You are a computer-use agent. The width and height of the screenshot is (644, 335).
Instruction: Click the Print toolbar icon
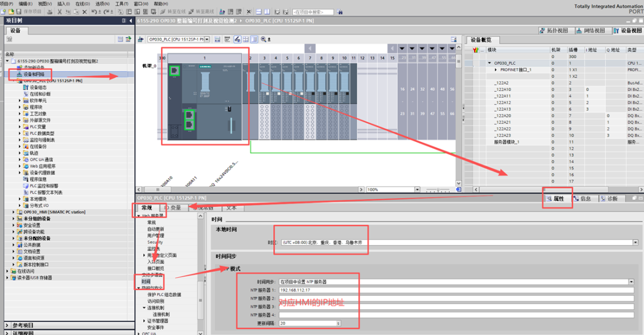pyautogui.click(x=49, y=12)
